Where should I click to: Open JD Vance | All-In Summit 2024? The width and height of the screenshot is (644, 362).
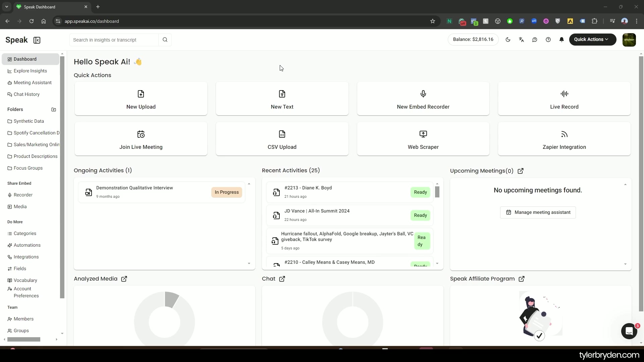point(350,215)
